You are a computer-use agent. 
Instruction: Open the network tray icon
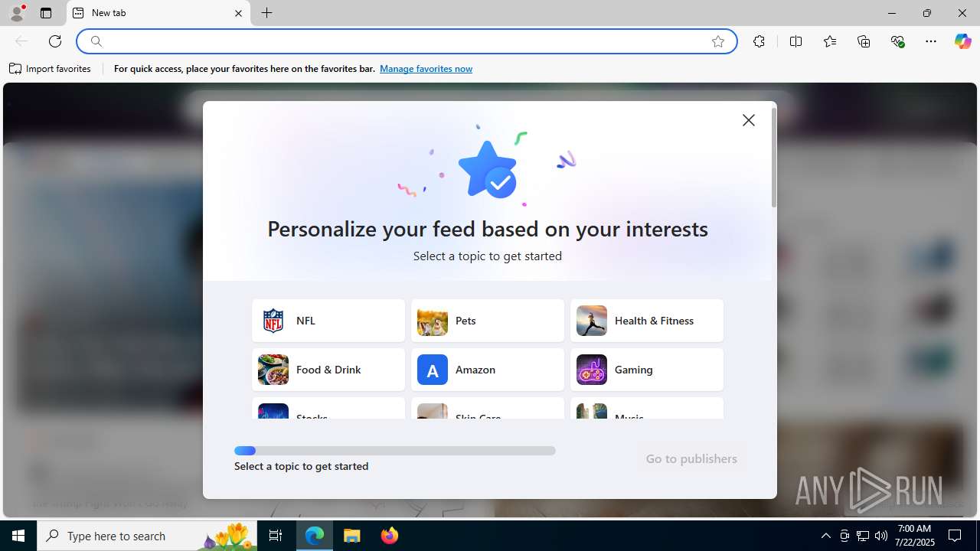pyautogui.click(x=863, y=536)
